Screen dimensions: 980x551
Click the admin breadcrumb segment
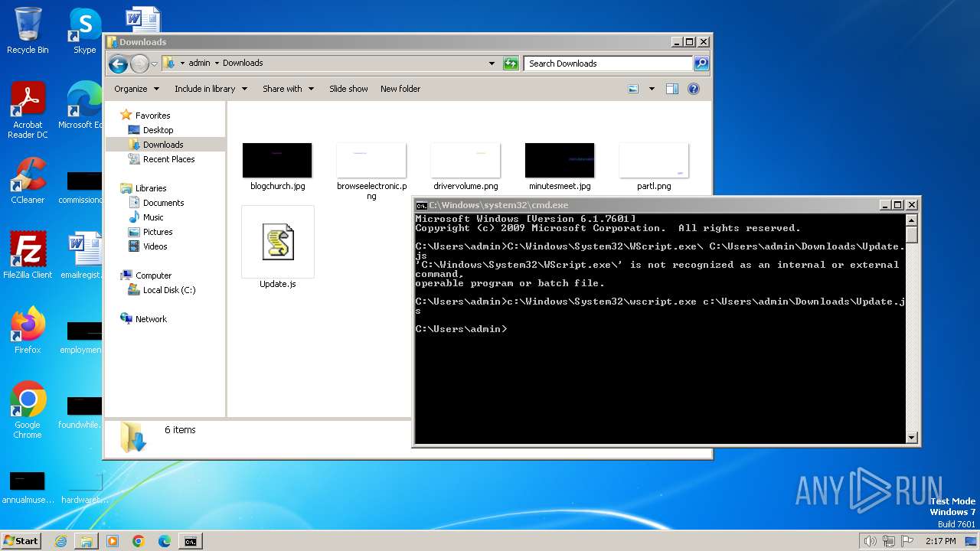point(199,63)
